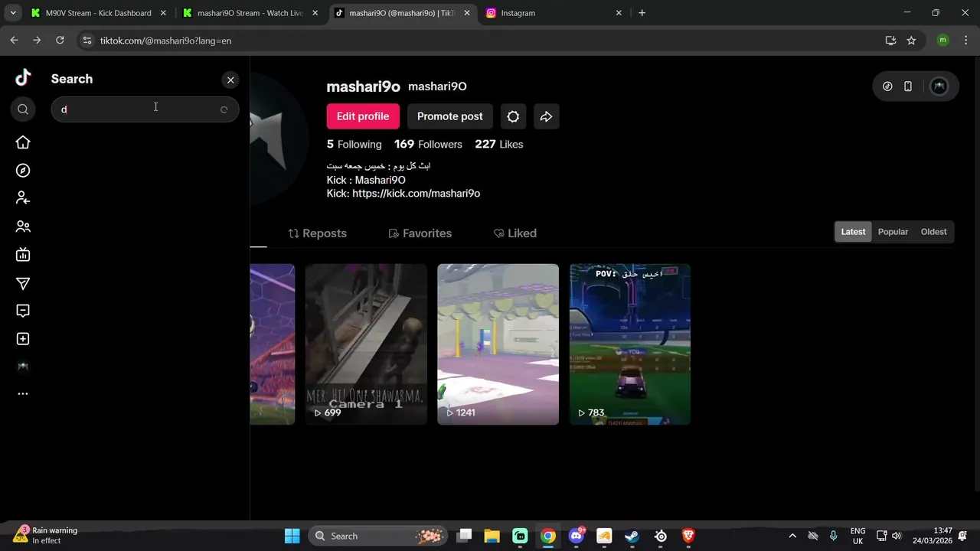Viewport: 980px width, 551px height.
Task: Open the Explore compass icon
Action: coord(23,171)
